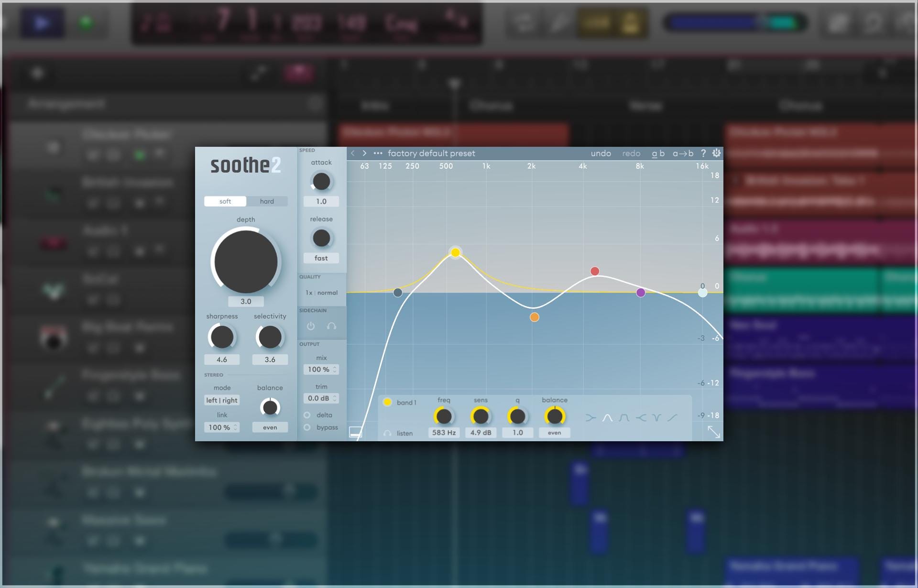Select the band-pass plateau shape icon

624,418
